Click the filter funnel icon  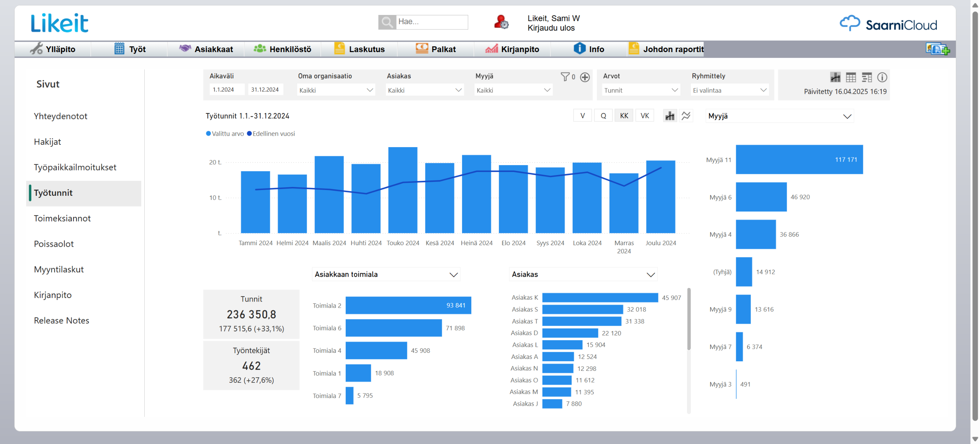tap(565, 77)
